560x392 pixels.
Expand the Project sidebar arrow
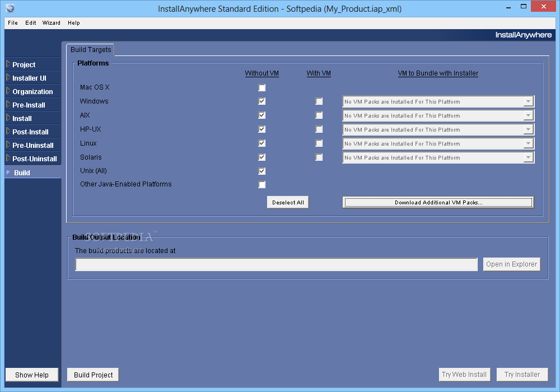(8, 64)
